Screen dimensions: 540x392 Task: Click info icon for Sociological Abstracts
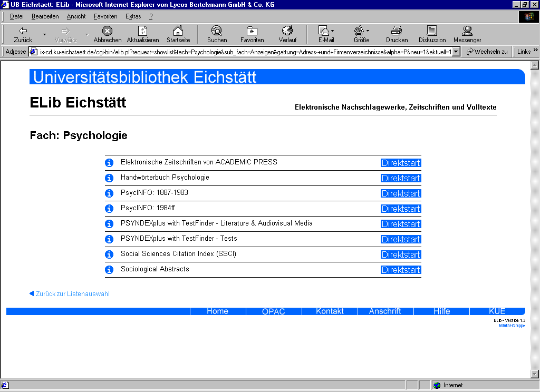(x=109, y=269)
